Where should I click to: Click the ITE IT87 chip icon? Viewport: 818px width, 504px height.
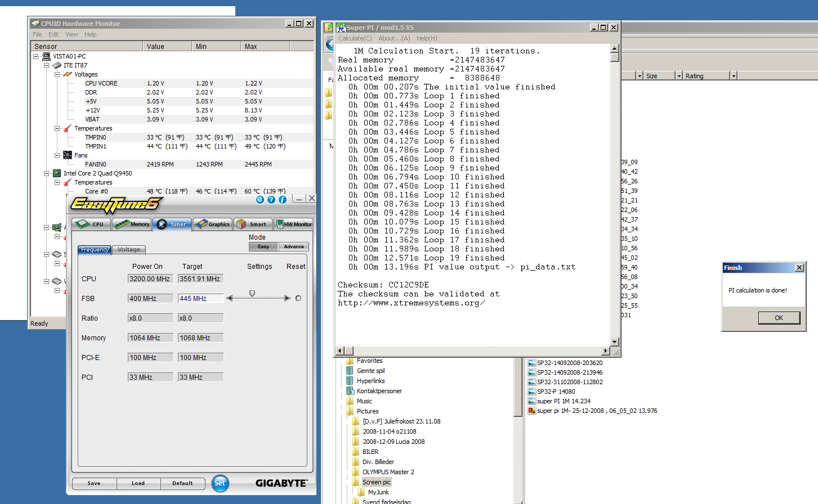click(x=57, y=65)
